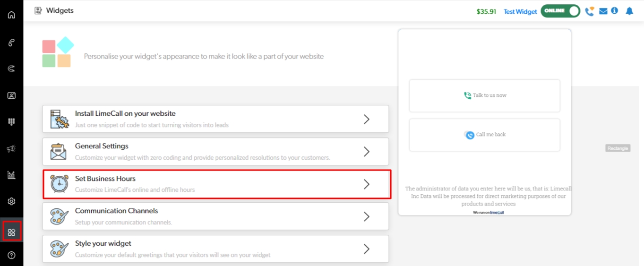Click the notification bell icon
The height and width of the screenshot is (266, 644).
tap(629, 11)
